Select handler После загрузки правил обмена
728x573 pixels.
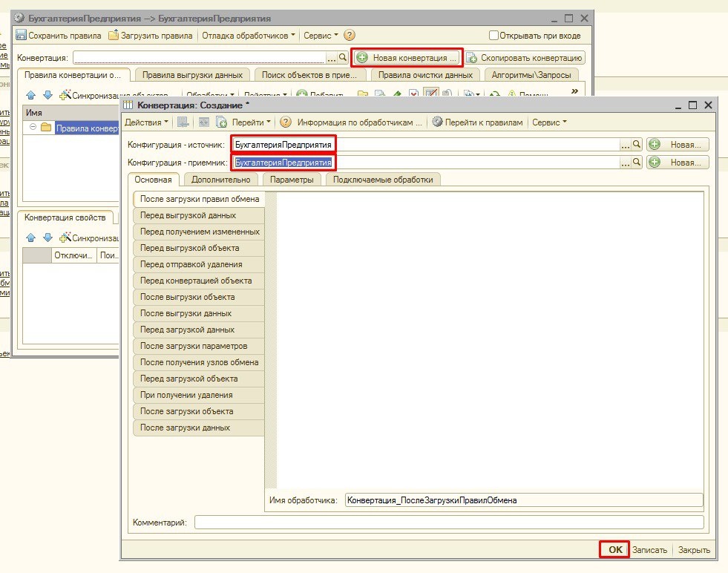point(199,199)
